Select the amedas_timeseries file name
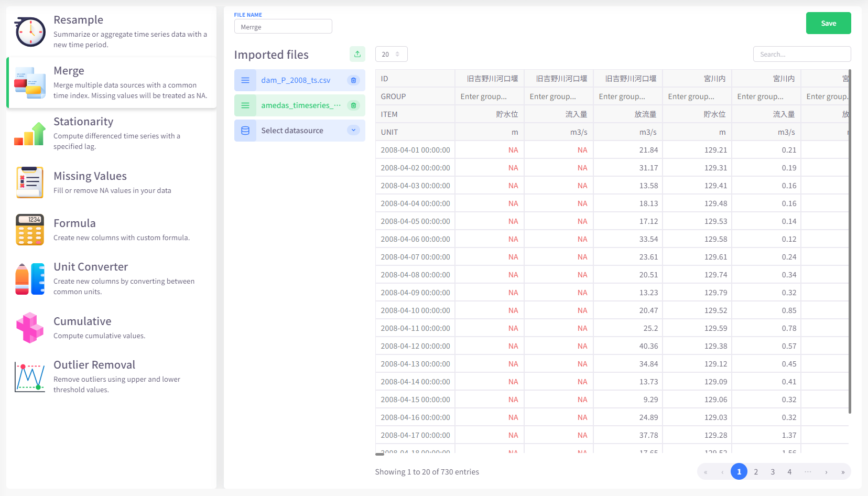The image size is (868, 496). 301,105
